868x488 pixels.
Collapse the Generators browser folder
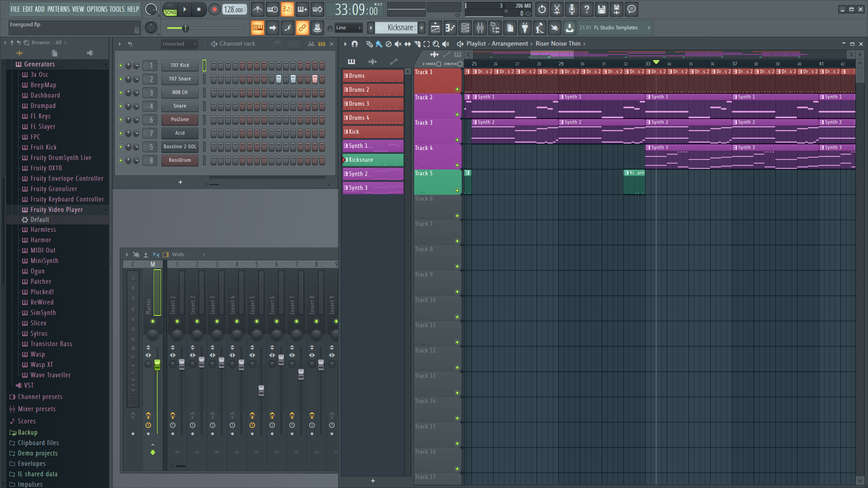pos(39,64)
